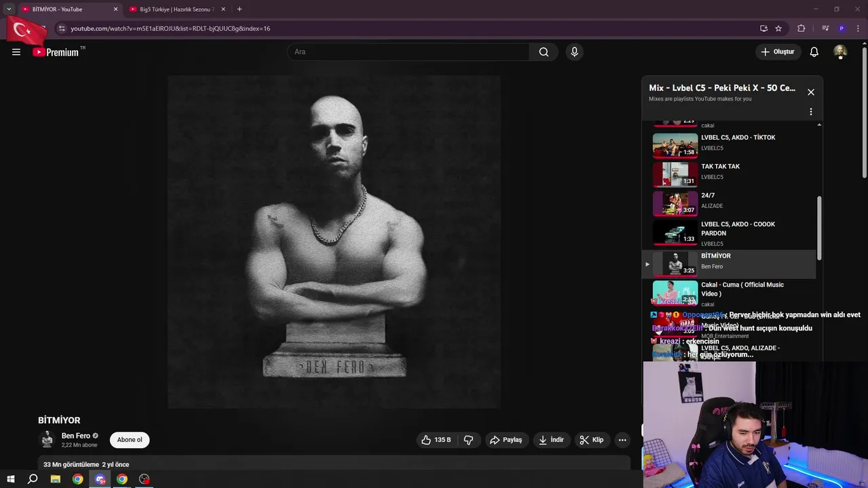Viewport: 868px width, 488px height.
Task: Click the LVBELC5 channel name under TİKTOK
Action: pos(712,148)
